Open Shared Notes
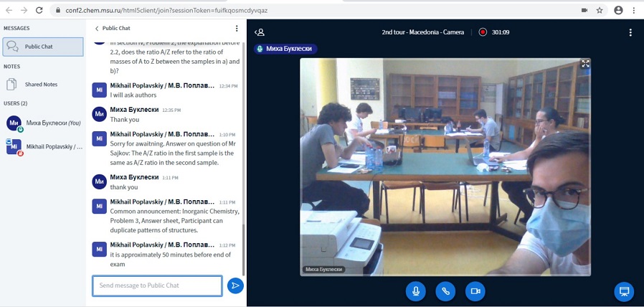Screen dimensions: 644x307 click(x=41, y=85)
